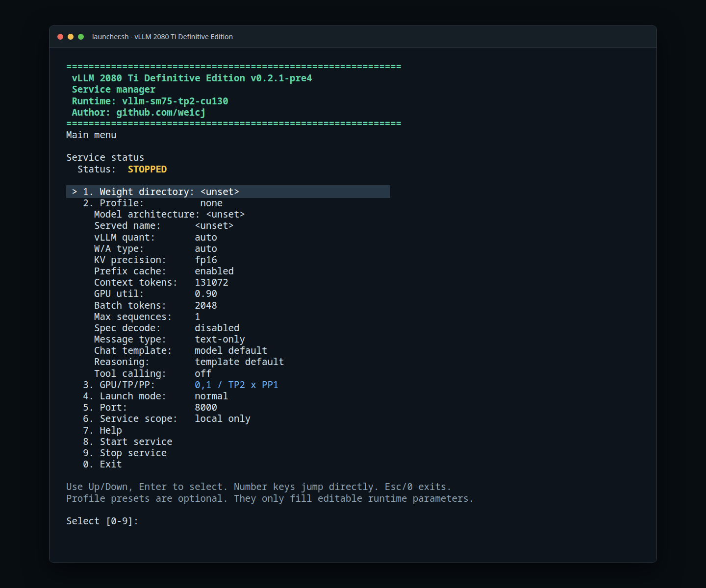
Task: Click the Service status heading
Action: click(x=105, y=158)
